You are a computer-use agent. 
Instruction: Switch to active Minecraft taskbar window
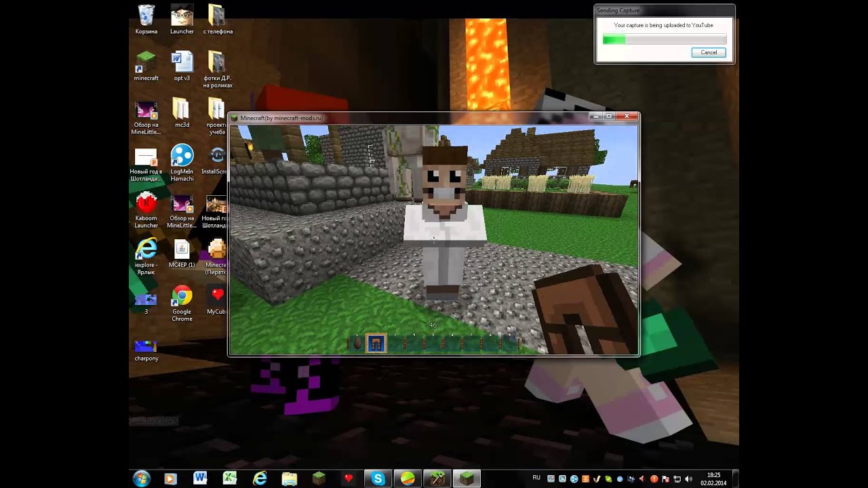pyautogui.click(x=467, y=479)
